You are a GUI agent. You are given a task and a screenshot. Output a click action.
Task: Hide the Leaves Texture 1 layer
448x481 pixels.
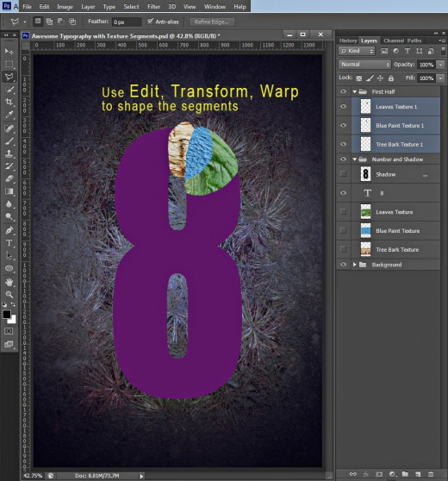[343, 106]
